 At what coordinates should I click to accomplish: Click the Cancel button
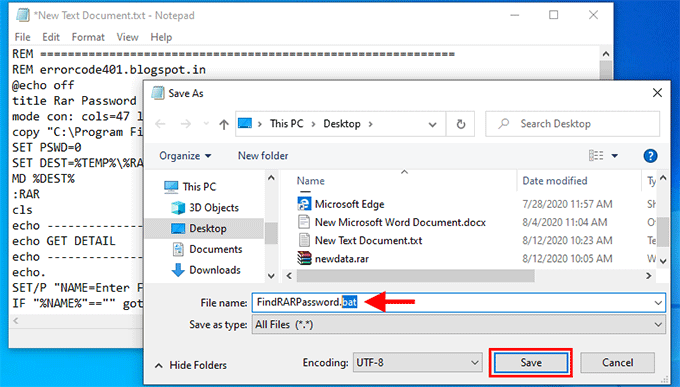click(x=617, y=363)
